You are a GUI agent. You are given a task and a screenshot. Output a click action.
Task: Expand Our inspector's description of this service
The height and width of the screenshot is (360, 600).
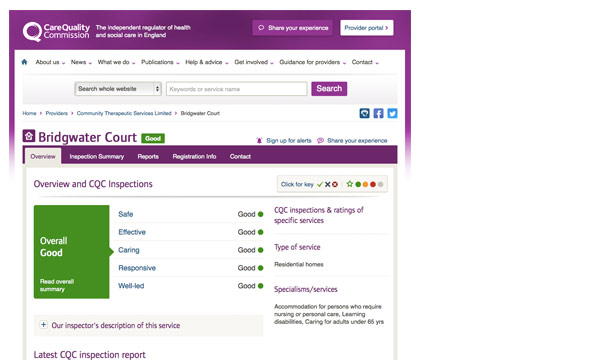coord(148,326)
